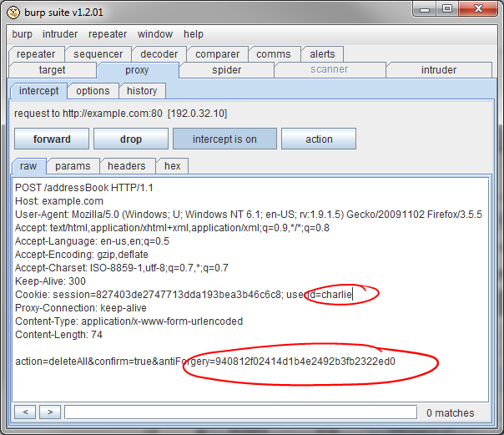504x435 pixels.
Task: Show the hex view tab
Action: pyautogui.click(x=172, y=166)
